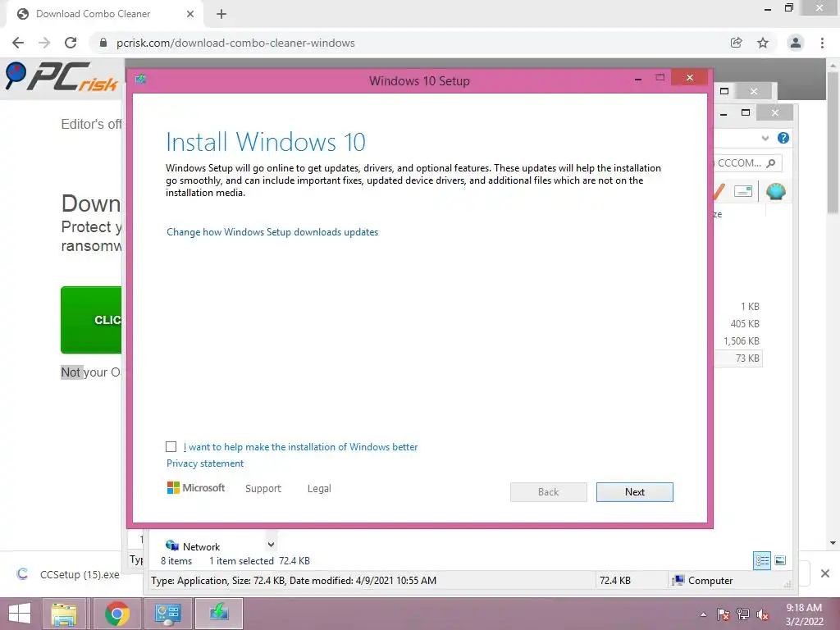Go back in Chrome browser
Viewport: 840px width, 630px height.
coord(18,43)
